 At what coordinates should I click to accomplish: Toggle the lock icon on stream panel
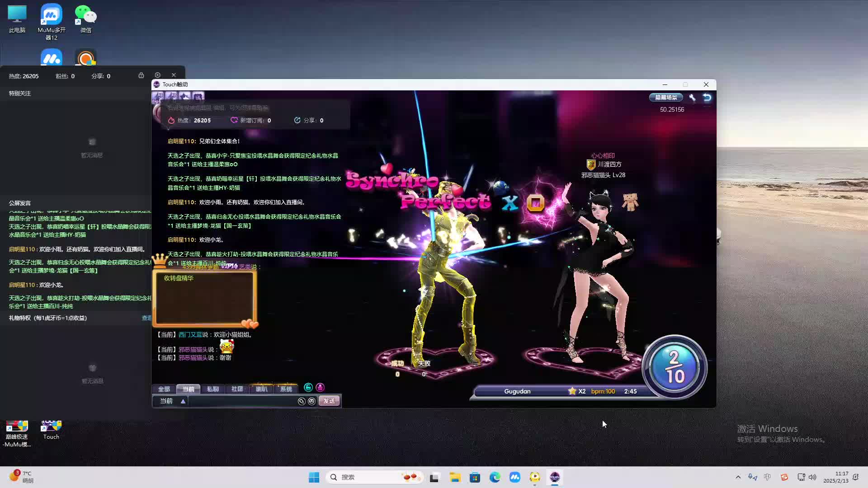(141, 75)
